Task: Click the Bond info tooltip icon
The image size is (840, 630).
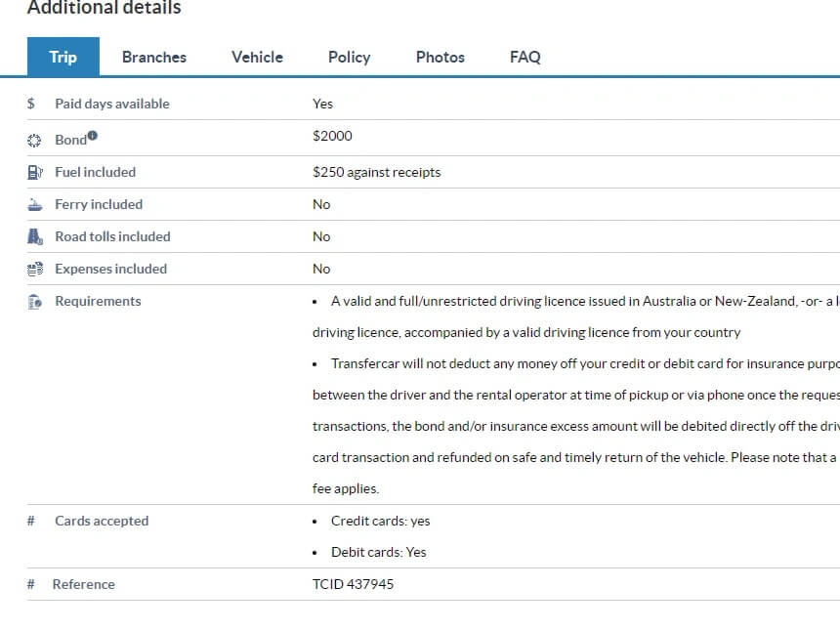Action: (93, 136)
